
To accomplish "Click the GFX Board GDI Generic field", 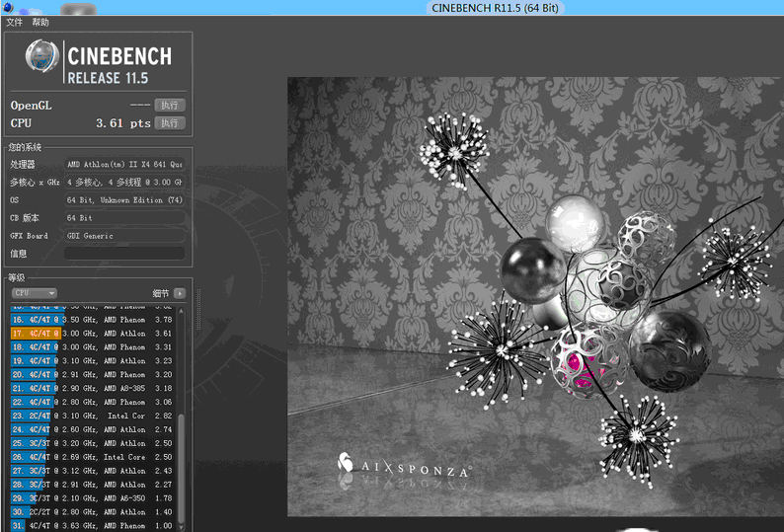I will (124, 236).
